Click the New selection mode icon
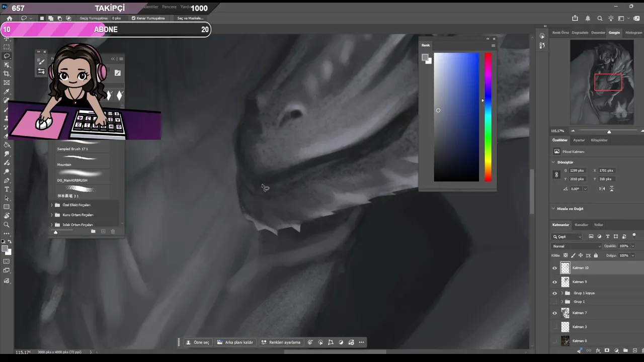Image resolution: width=644 pixels, height=362 pixels. 42,18
